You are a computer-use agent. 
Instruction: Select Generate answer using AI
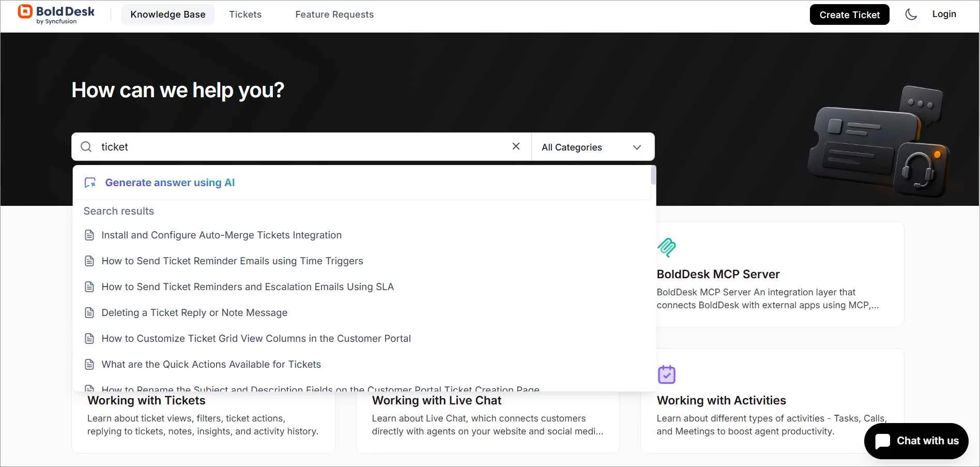(x=170, y=183)
